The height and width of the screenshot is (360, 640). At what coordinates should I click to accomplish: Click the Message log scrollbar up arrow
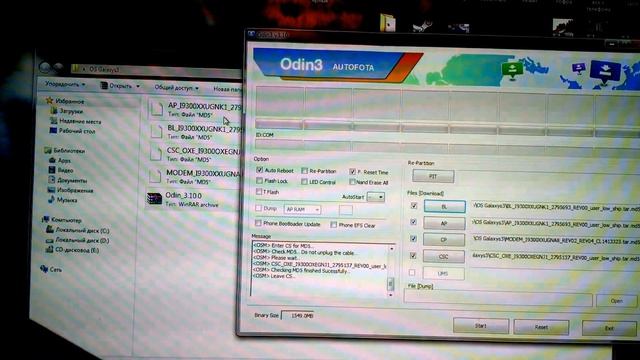coord(391,249)
